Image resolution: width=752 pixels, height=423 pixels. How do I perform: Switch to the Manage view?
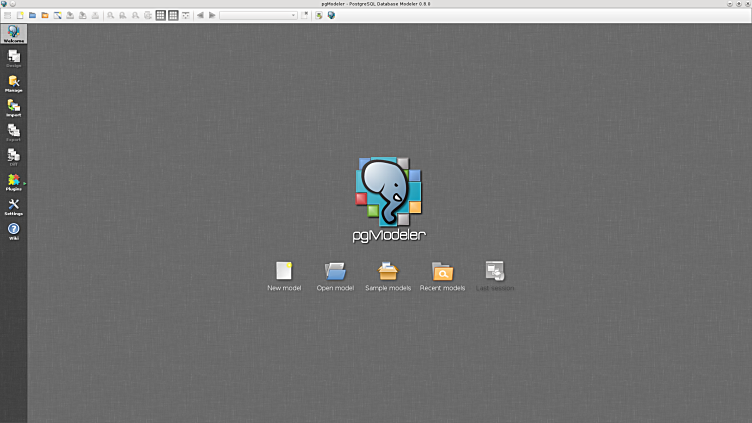coord(14,83)
